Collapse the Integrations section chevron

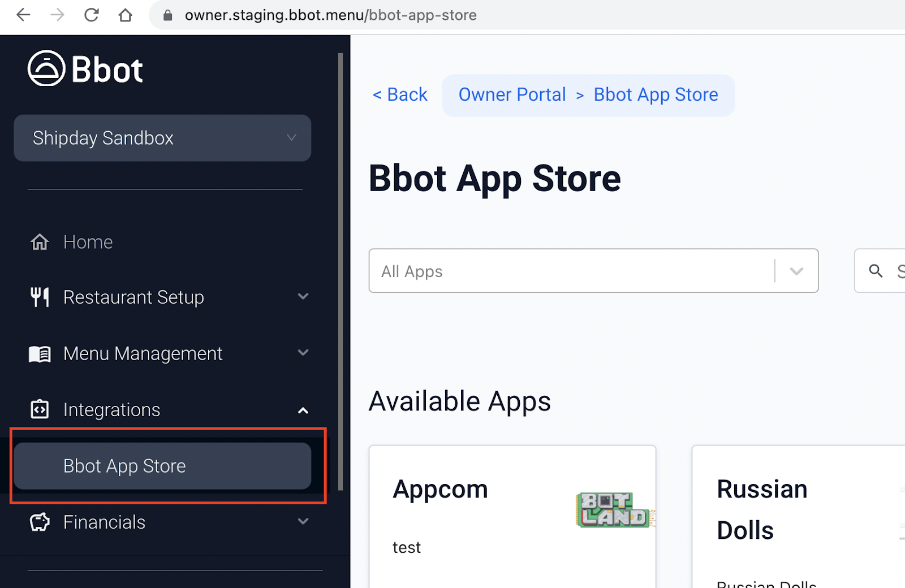[304, 410]
